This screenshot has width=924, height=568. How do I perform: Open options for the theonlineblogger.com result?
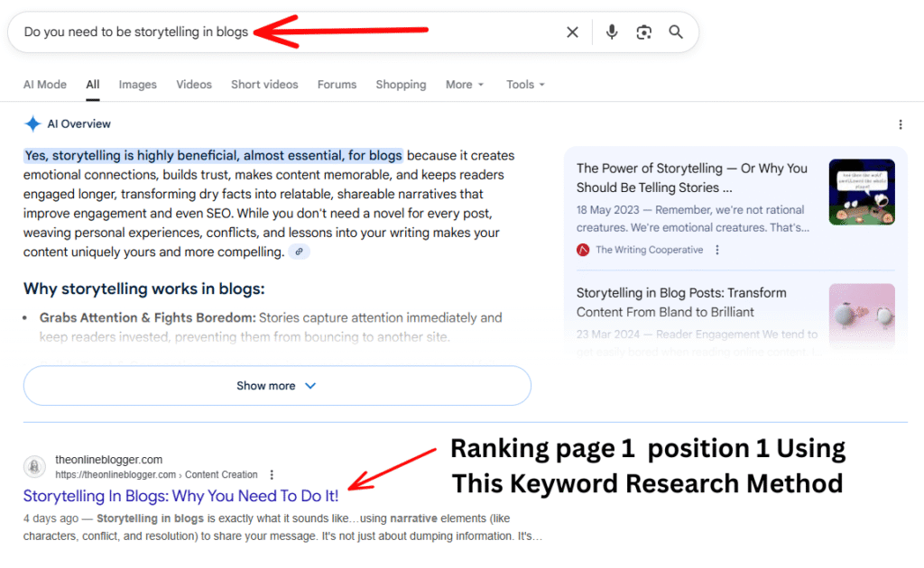coord(272,473)
